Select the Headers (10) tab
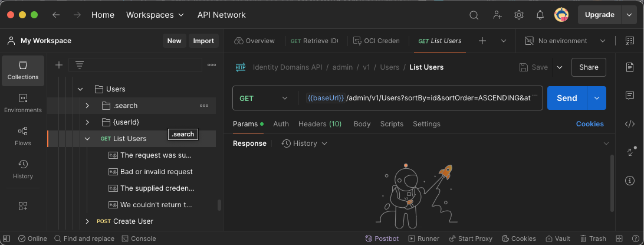The image size is (644, 245). pyautogui.click(x=320, y=124)
